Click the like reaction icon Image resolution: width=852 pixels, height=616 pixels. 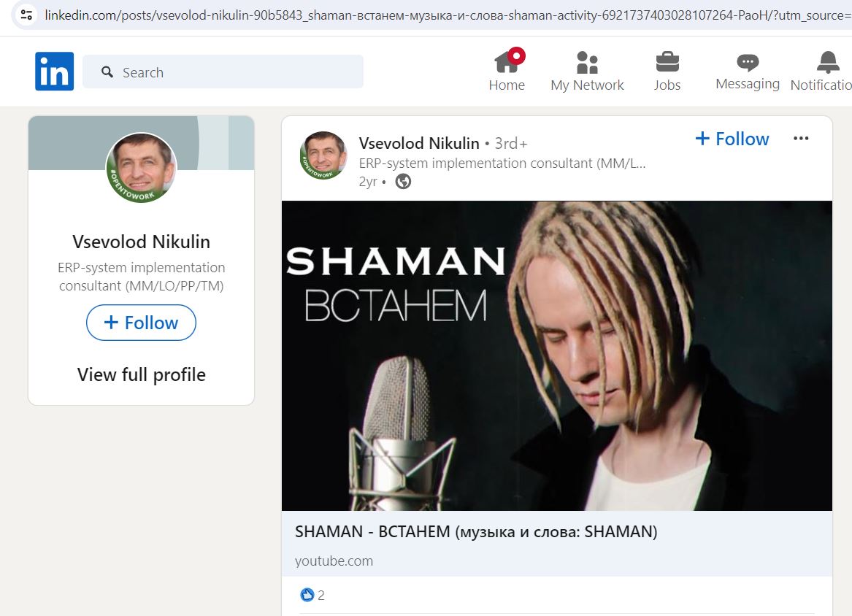tap(307, 595)
